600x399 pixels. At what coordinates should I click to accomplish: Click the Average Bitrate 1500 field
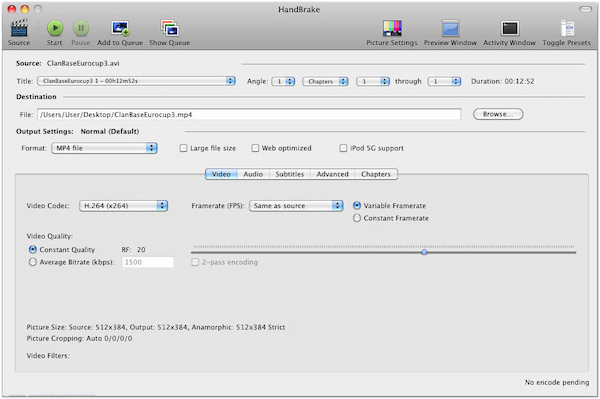coord(148,262)
